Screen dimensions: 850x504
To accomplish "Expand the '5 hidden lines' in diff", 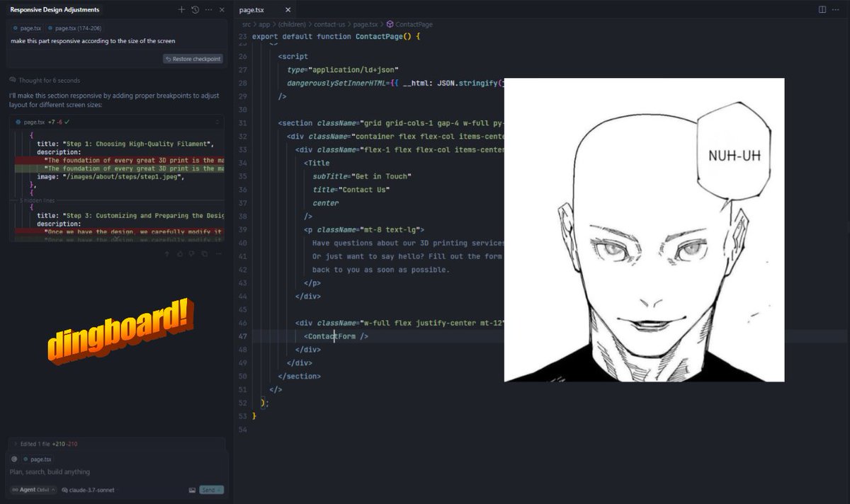I will coord(38,200).
